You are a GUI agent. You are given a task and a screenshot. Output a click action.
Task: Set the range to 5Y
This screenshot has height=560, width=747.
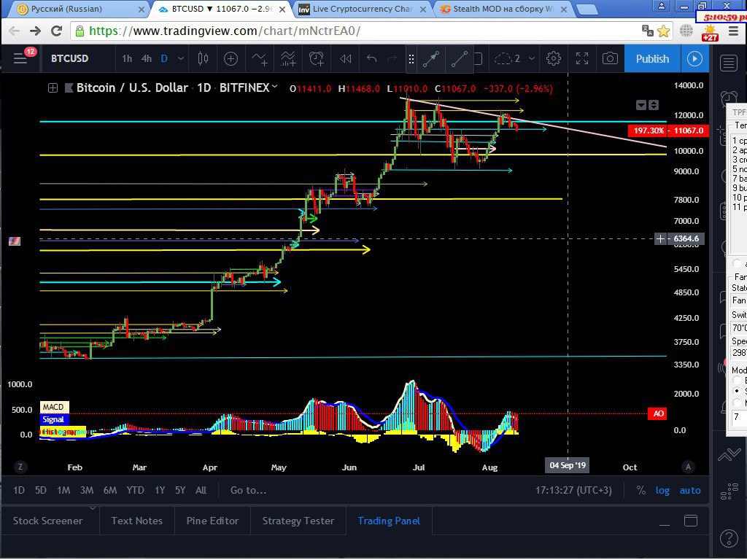(x=179, y=490)
